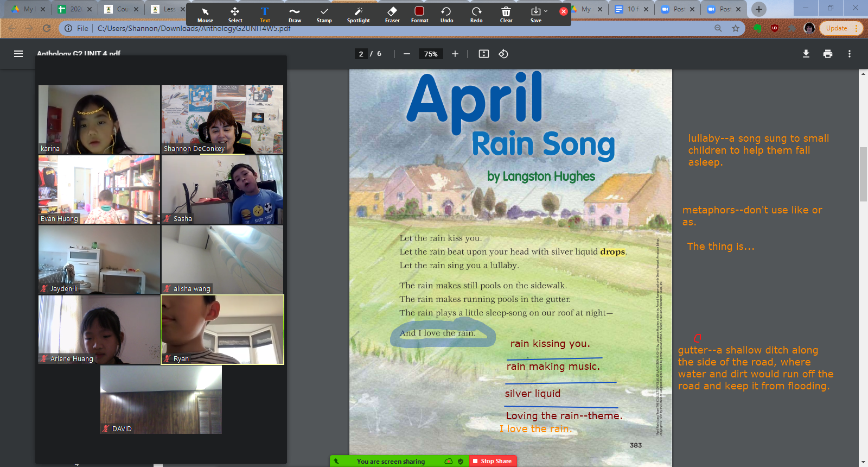868x467 pixels.
Task: Click the red ublock extension icon
Action: click(x=775, y=28)
